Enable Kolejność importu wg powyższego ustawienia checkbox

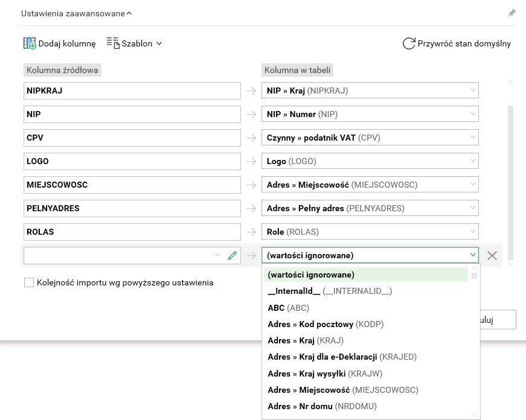(29, 282)
